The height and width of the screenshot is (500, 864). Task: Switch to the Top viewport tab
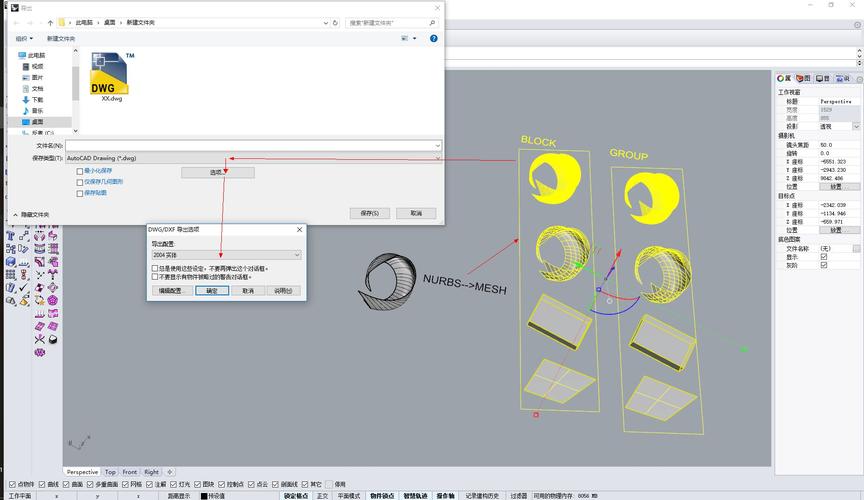coord(110,472)
